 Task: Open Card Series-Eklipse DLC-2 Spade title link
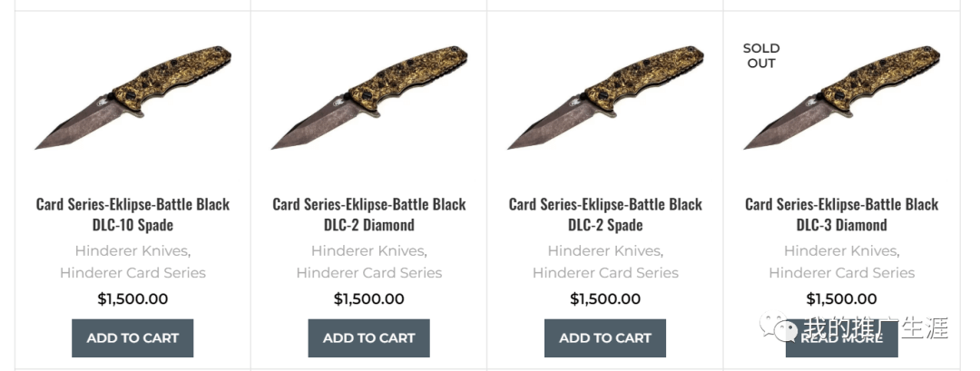click(x=605, y=214)
